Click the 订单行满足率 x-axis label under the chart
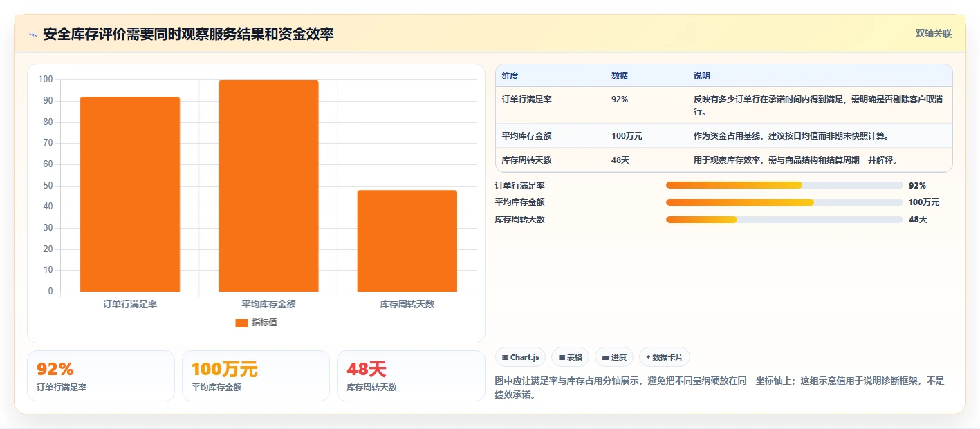980x429 pixels. click(130, 304)
